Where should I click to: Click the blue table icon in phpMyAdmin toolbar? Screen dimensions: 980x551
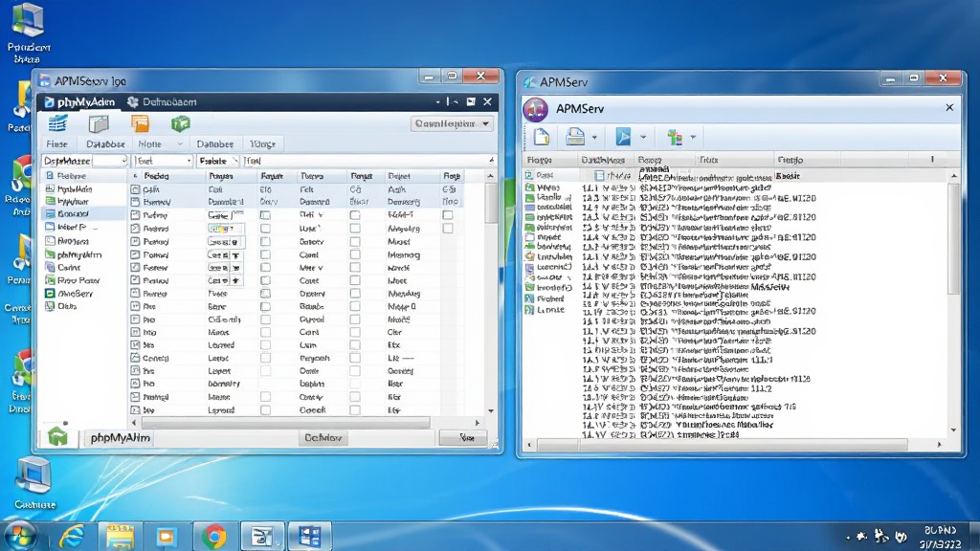pos(57,123)
